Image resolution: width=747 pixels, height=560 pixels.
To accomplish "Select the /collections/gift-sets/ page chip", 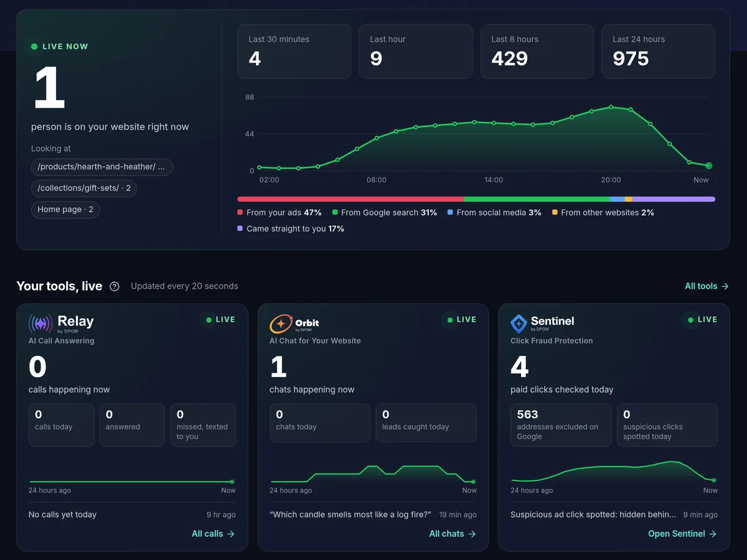I will [x=84, y=188].
